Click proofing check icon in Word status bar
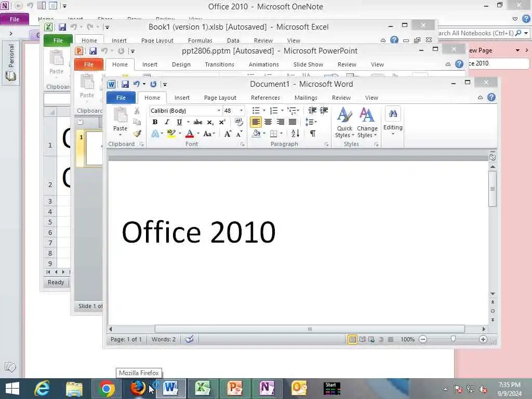 point(189,339)
